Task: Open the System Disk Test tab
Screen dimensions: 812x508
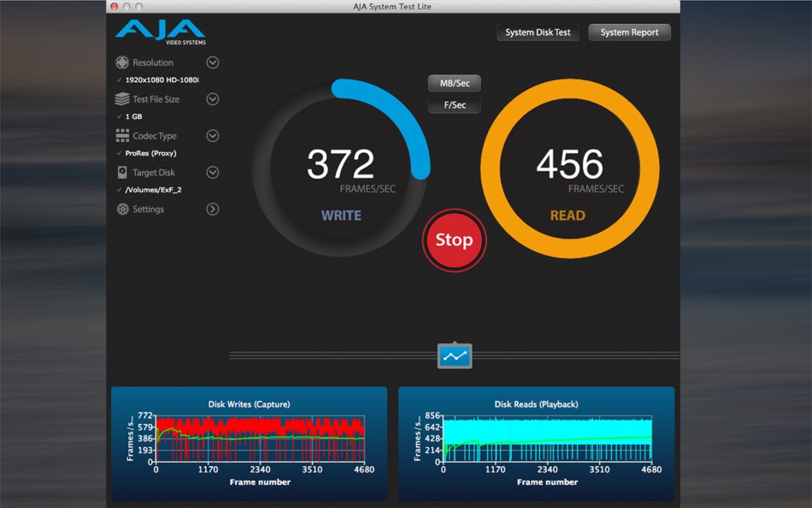Action: tap(538, 32)
